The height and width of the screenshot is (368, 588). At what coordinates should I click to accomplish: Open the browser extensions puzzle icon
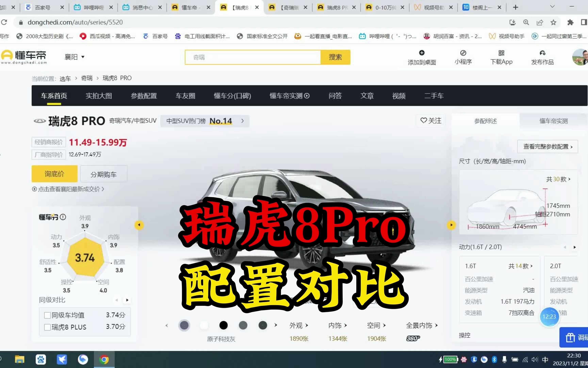coord(570,22)
